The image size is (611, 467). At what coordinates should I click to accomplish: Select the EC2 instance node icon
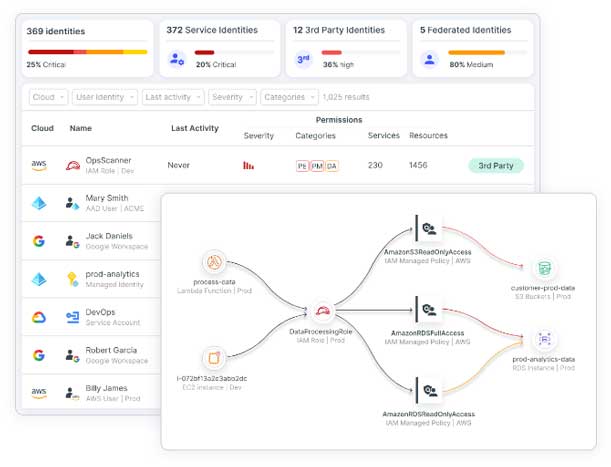pyautogui.click(x=213, y=358)
